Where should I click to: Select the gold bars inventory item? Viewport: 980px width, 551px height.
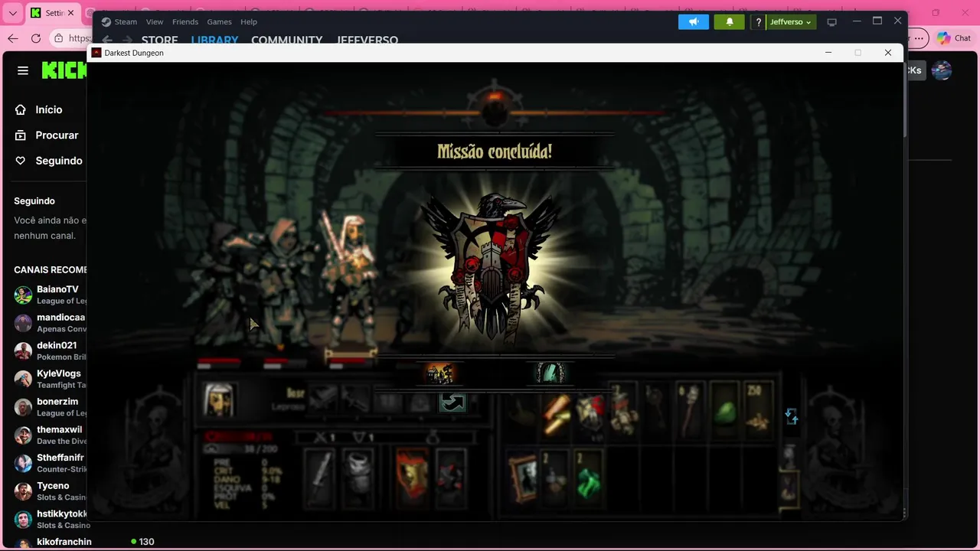(x=557, y=413)
